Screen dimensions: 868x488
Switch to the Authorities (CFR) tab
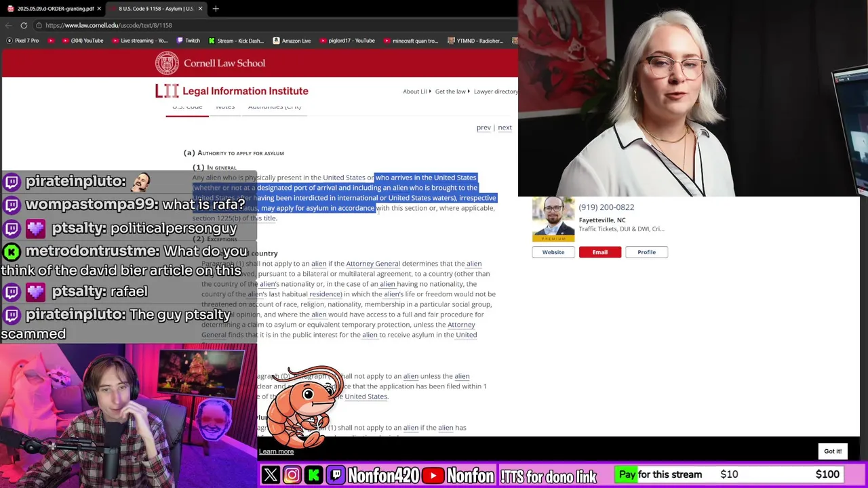(x=274, y=107)
